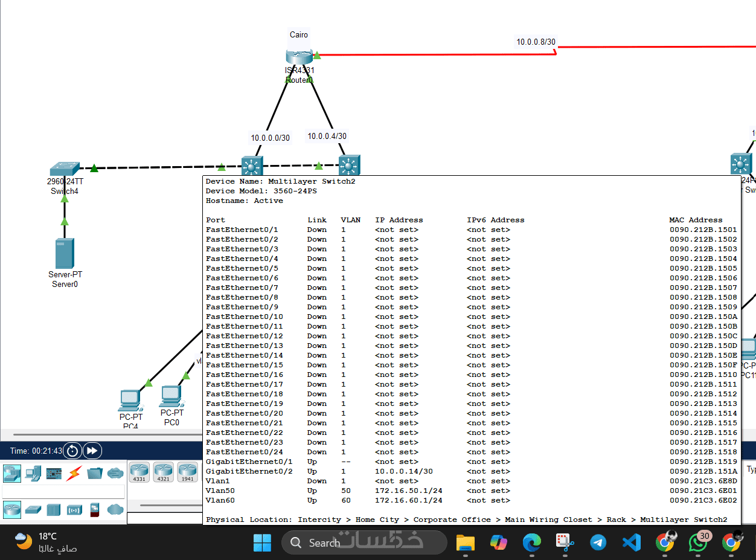Open WhatsApp with 30 notifications
Image resolution: width=756 pixels, height=560 pixels.
(699, 542)
